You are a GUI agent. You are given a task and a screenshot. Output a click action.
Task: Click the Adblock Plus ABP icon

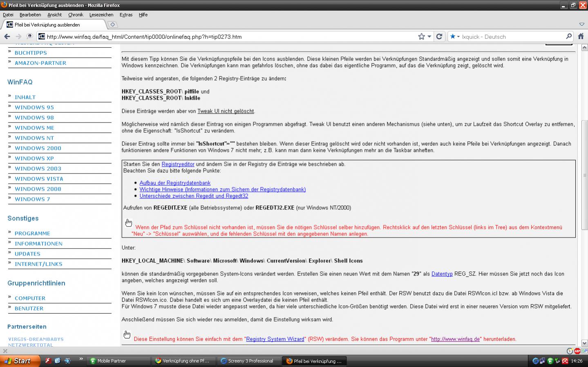(577, 351)
